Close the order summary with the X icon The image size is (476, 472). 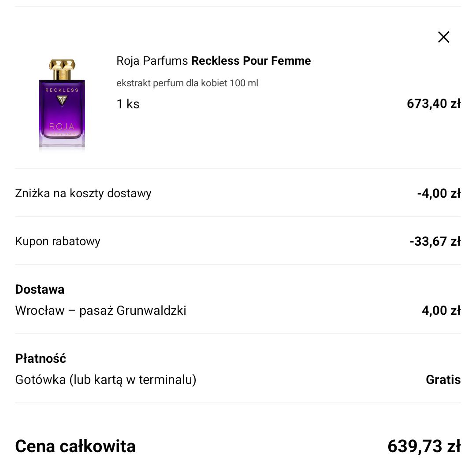pos(443,37)
